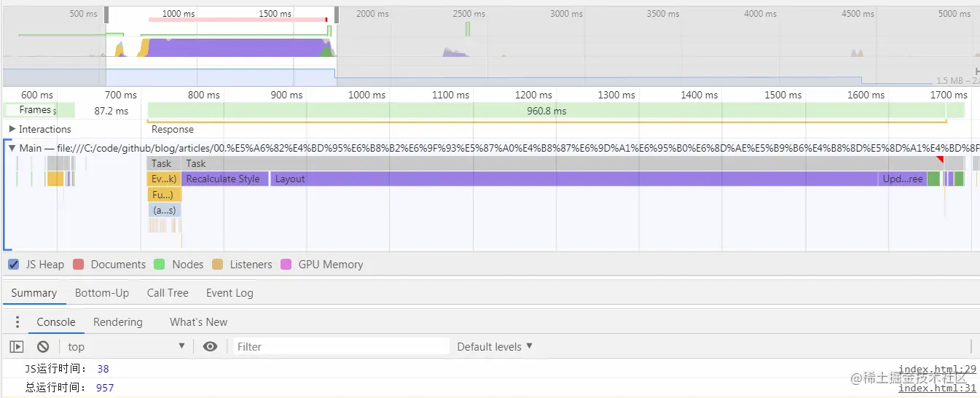Open the What's New drawer tab
The height and width of the screenshot is (398, 980).
[198, 322]
